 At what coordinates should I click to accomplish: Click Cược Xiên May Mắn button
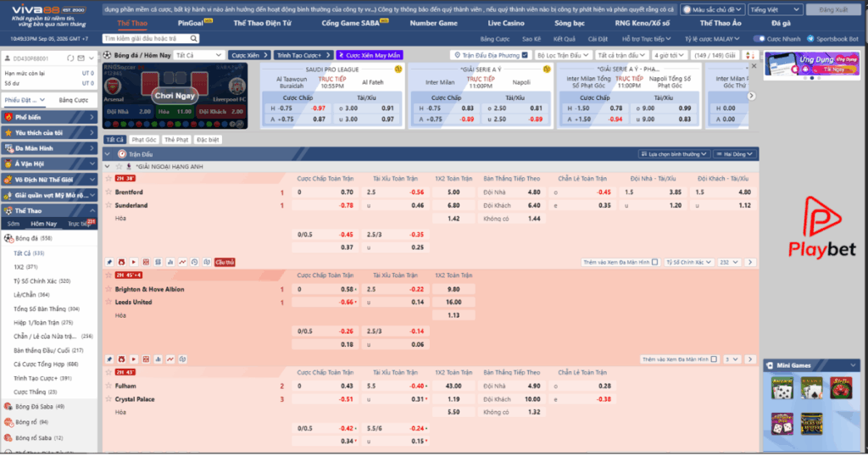(370, 55)
